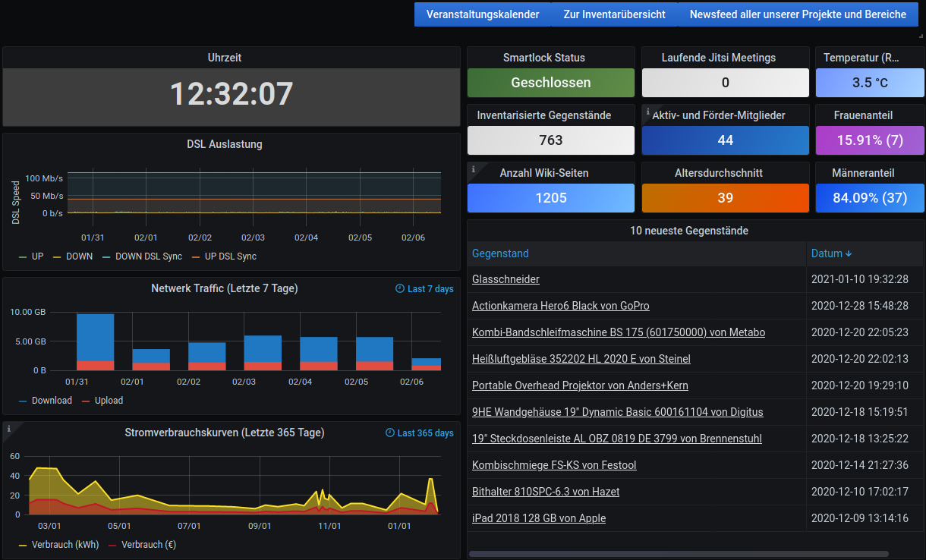Viewport: 926px width, 560px height.
Task: Click info icon on Stromverbrauchskurven panel
Action: point(8,428)
